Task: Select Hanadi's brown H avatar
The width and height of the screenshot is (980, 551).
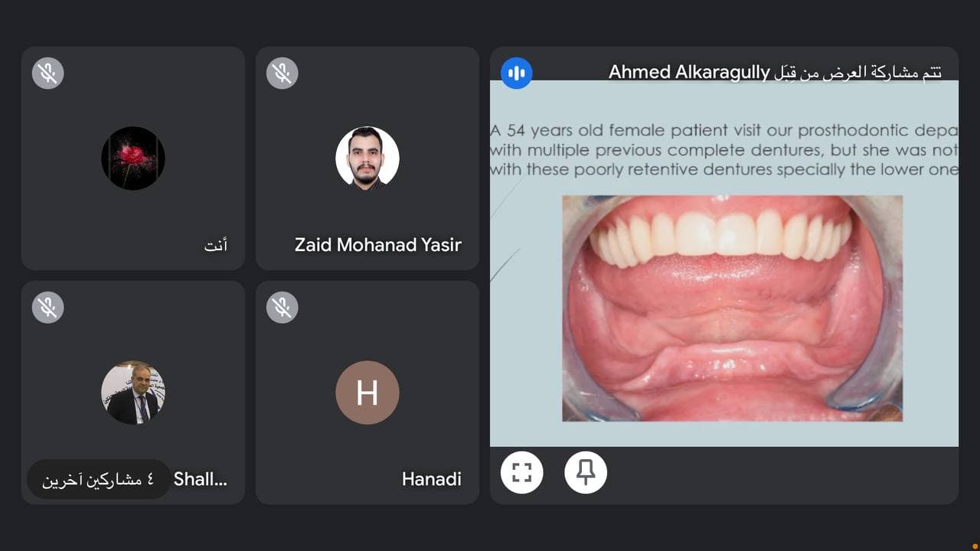Action: coord(367,393)
